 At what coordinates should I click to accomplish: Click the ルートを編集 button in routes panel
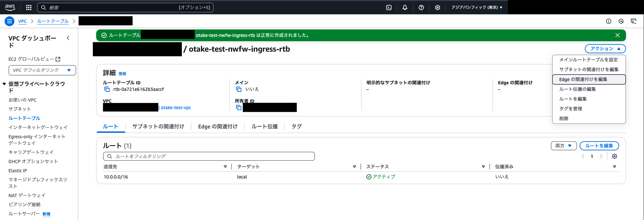[x=599, y=146]
